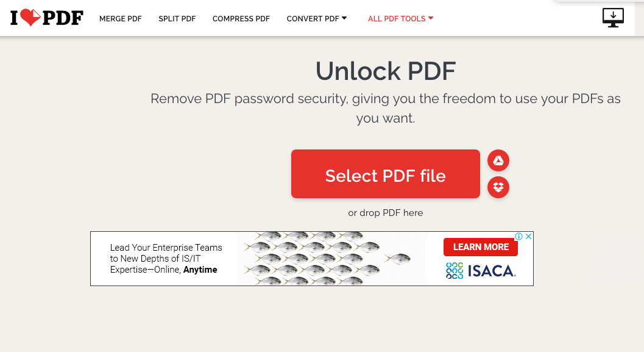The width and height of the screenshot is (644, 352).
Task: Navigate to SPLIT PDF
Action: coord(177,19)
